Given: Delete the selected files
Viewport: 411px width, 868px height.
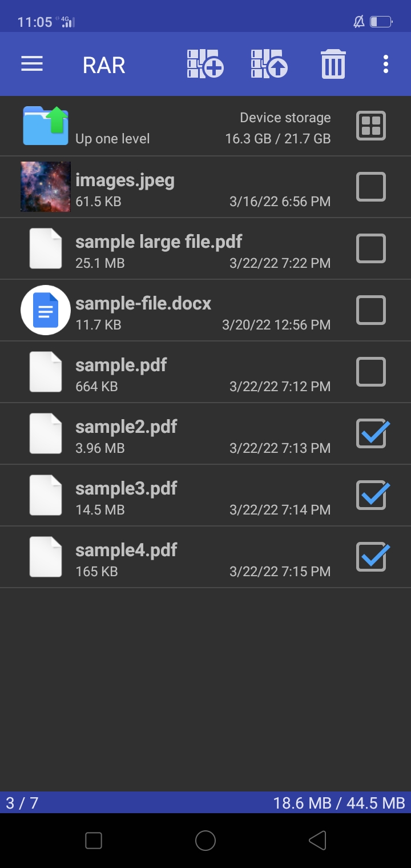Looking at the screenshot, I should pos(333,64).
